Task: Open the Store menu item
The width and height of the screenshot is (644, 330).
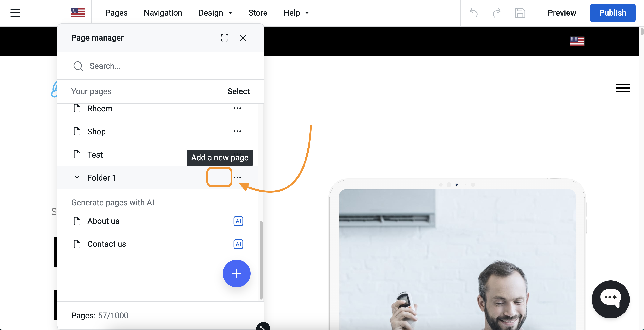Action: coord(258,13)
